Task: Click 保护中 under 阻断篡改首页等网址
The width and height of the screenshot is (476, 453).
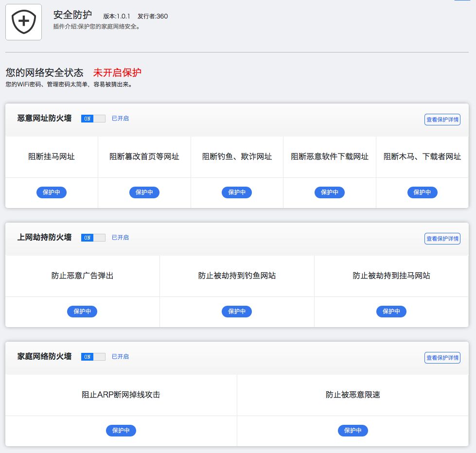Action: (x=144, y=192)
